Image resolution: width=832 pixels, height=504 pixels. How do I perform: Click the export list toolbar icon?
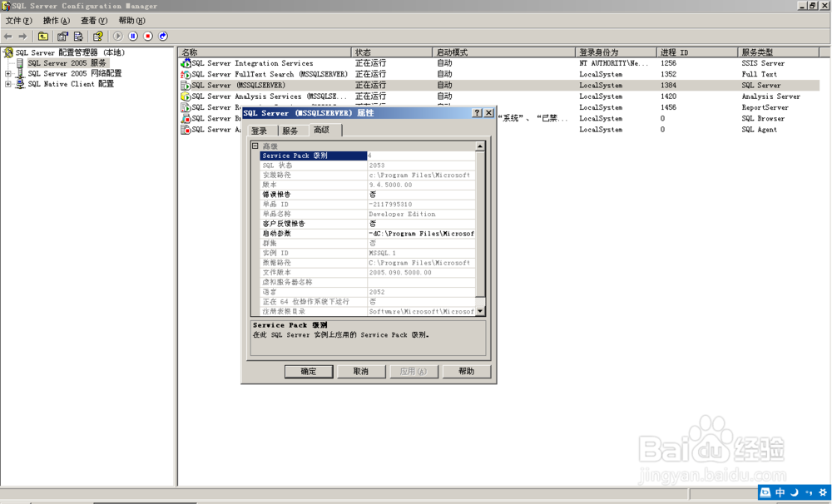(77, 37)
